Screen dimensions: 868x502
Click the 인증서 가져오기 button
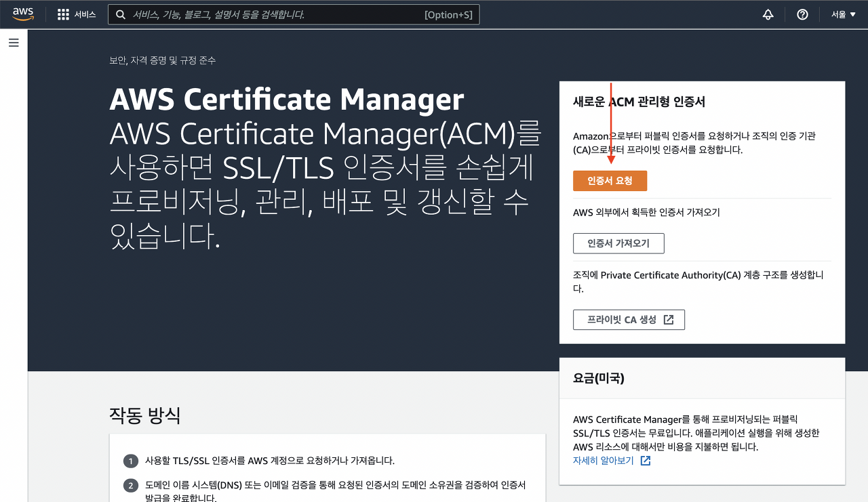coord(618,243)
